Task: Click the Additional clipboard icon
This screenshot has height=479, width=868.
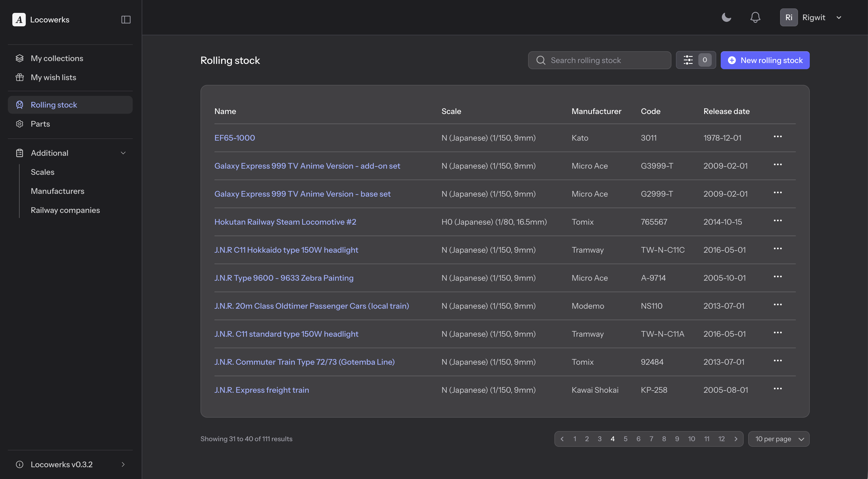Action: (x=20, y=153)
